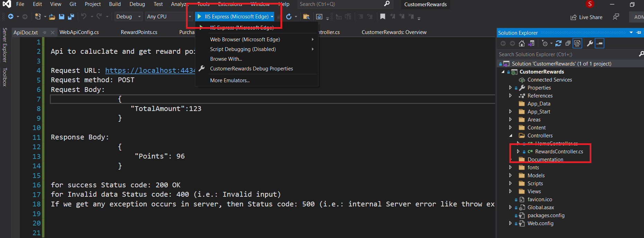Select More Emulators... entry
Screen dimensions: 644x238
(257, 80)
